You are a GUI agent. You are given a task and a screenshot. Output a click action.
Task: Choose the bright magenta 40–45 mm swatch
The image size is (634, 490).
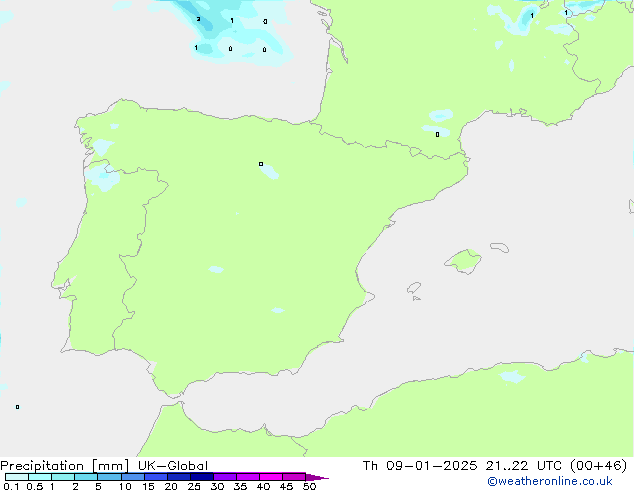coord(271,477)
